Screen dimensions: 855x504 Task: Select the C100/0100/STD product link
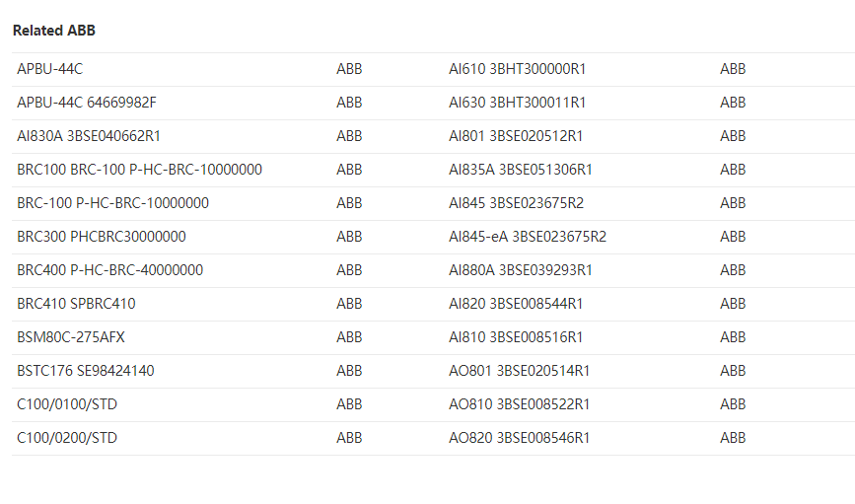[x=67, y=404]
